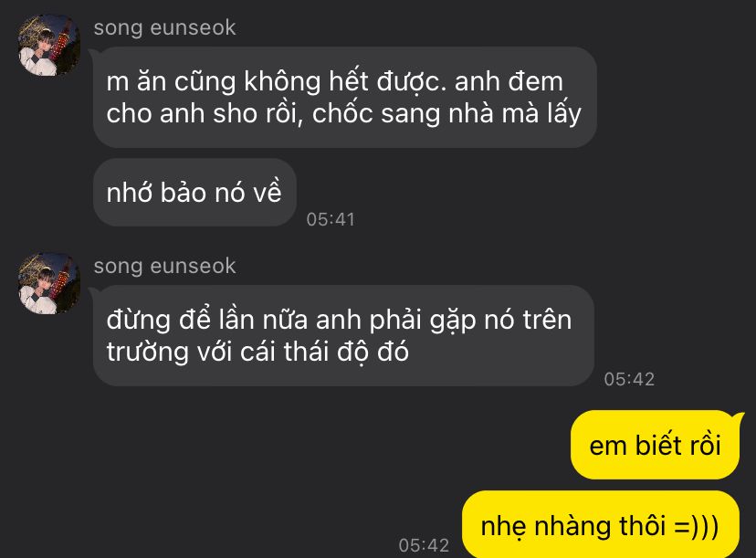This screenshot has height=558, width=756.
Task: Open song eunseok's profile picture beside the first message
Action: coord(49,45)
